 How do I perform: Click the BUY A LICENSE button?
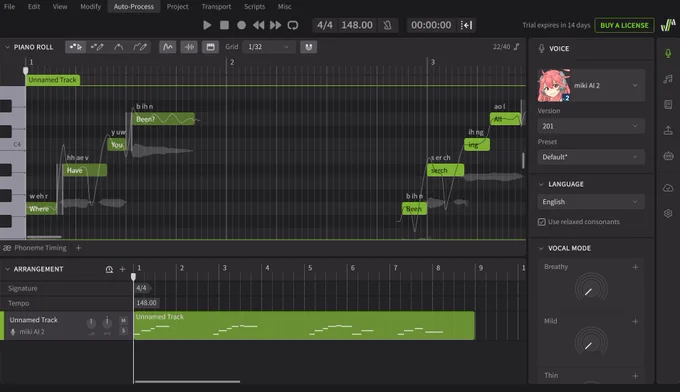pyautogui.click(x=624, y=25)
